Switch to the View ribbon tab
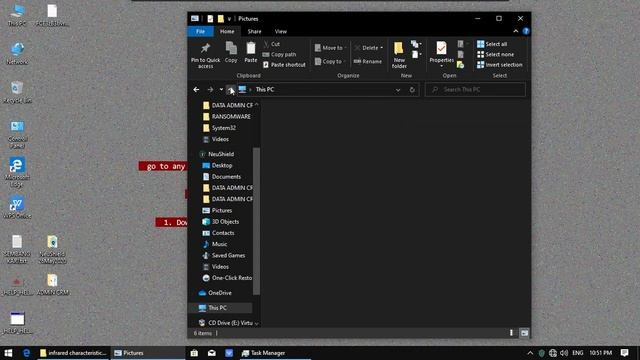The image size is (640, 360). [281, 31]
